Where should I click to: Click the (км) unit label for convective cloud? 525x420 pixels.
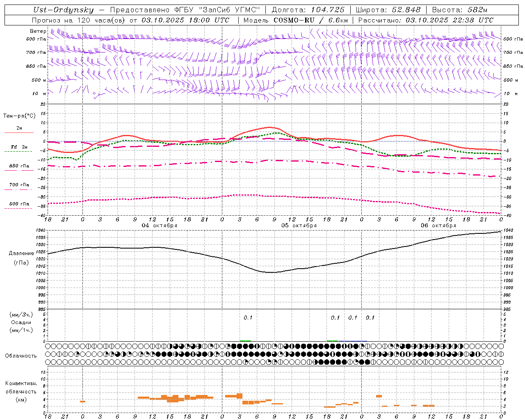[21, 399]
